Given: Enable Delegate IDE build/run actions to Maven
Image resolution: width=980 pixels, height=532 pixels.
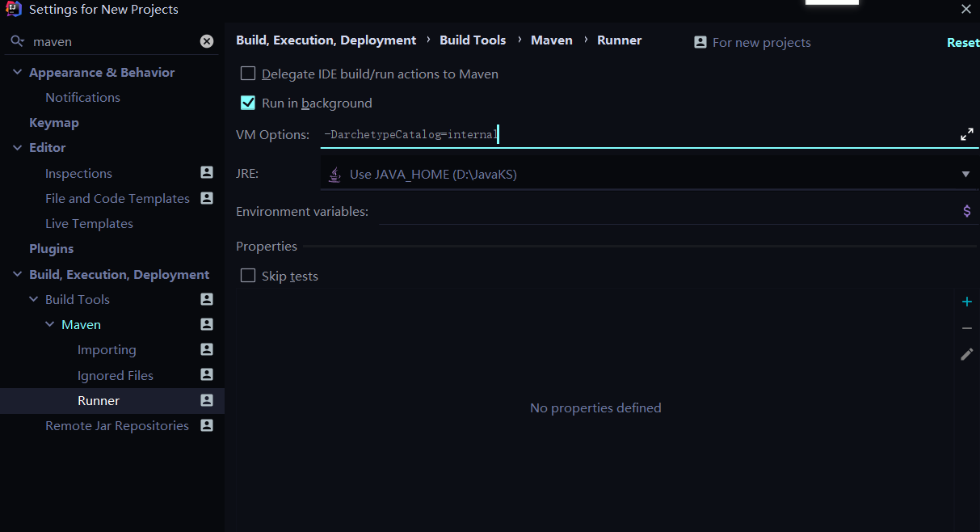Looking at the screenshot, I should 248,74.
